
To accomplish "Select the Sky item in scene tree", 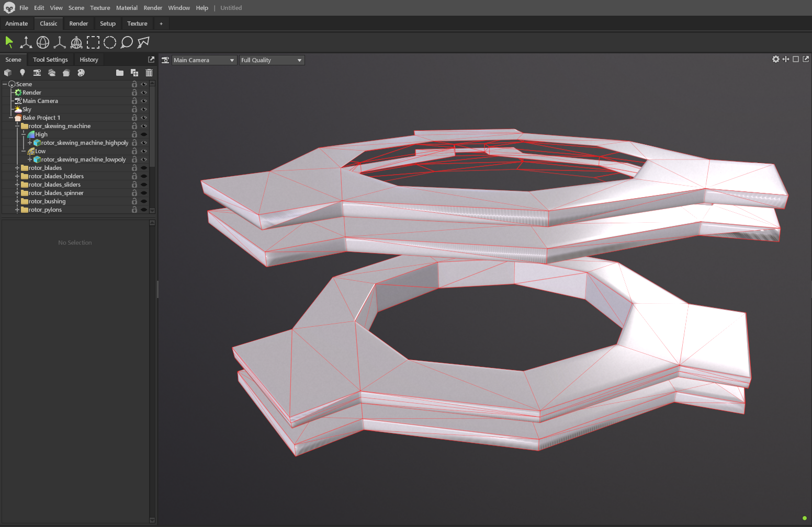I will tap(27, 109).
